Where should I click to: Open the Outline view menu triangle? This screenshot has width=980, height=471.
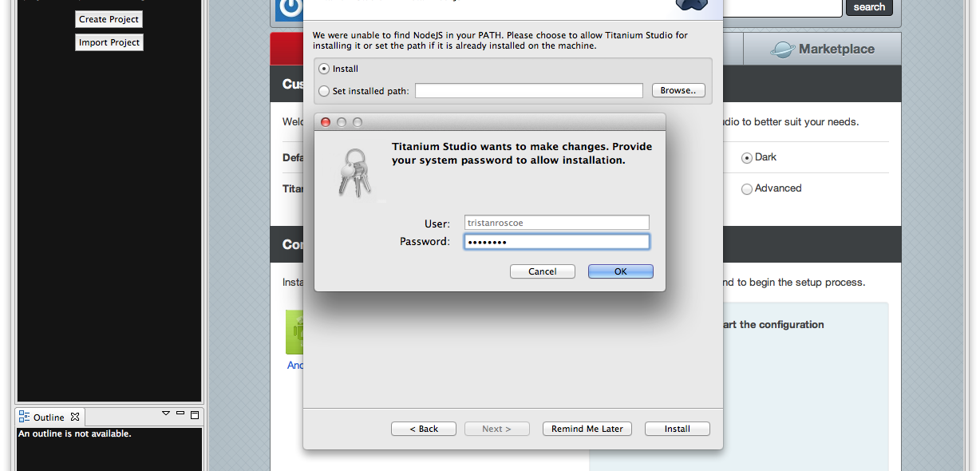pyautogui.click(x=166, y=414)
